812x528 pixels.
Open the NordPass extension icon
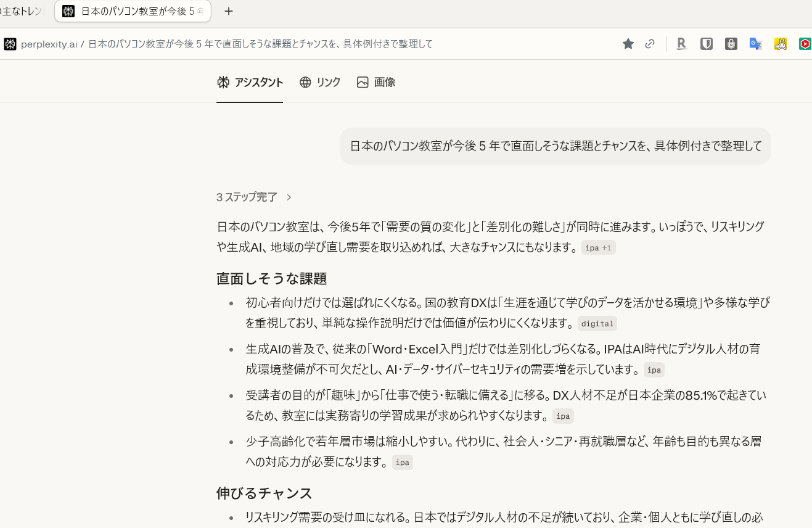(x=731, y=44)
